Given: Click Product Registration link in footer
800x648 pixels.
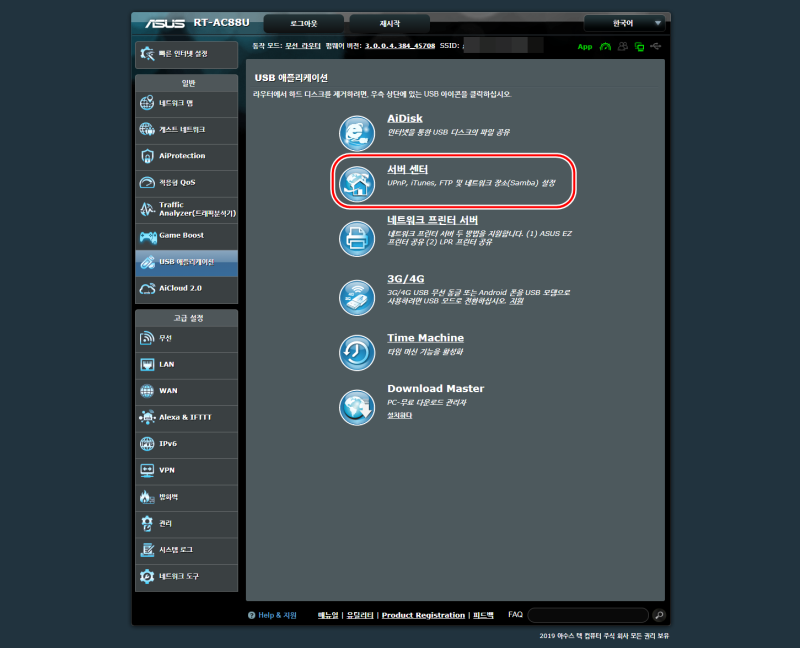Looking at the screenshot, I should point(423,615).
